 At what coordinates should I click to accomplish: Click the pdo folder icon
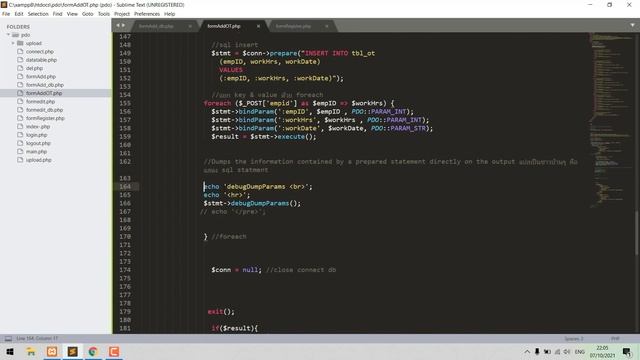[16, 35]
